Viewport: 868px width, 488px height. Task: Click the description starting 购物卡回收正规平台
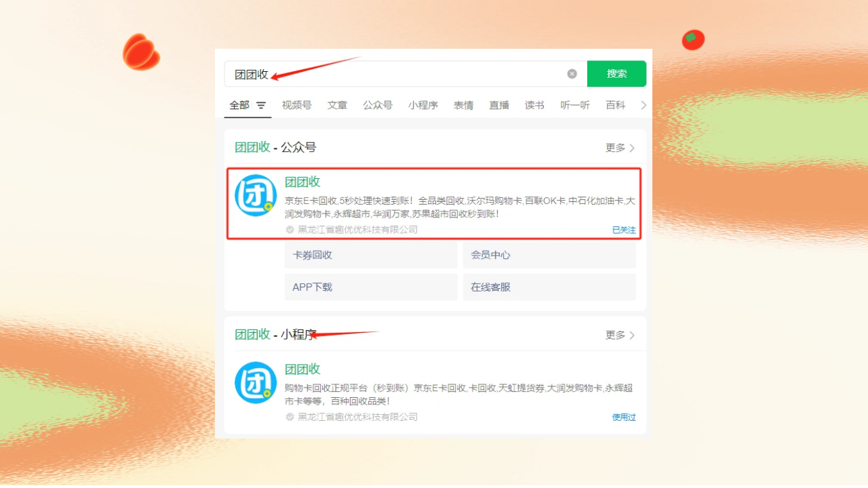[459, 394]
